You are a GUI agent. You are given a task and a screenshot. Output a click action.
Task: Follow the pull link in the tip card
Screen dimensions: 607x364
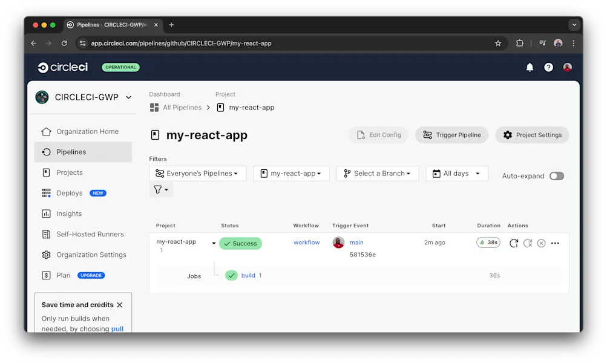tap(117, 329)
